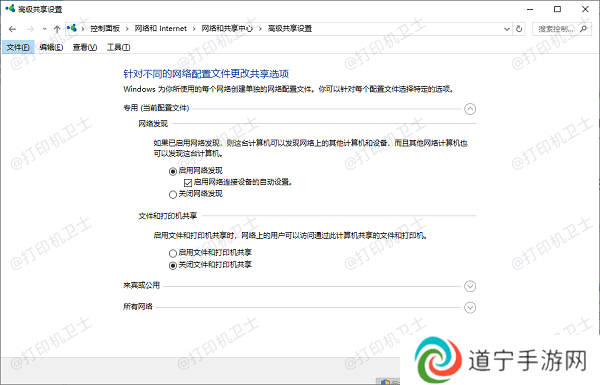Open the recent locations dropdown arrow
Viewport: 600px width, 385px height.
44,29
